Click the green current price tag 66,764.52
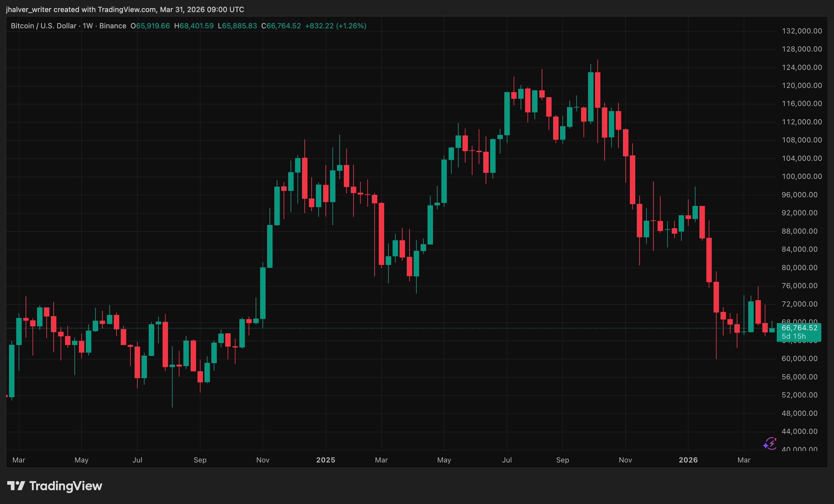 (799, 328)
